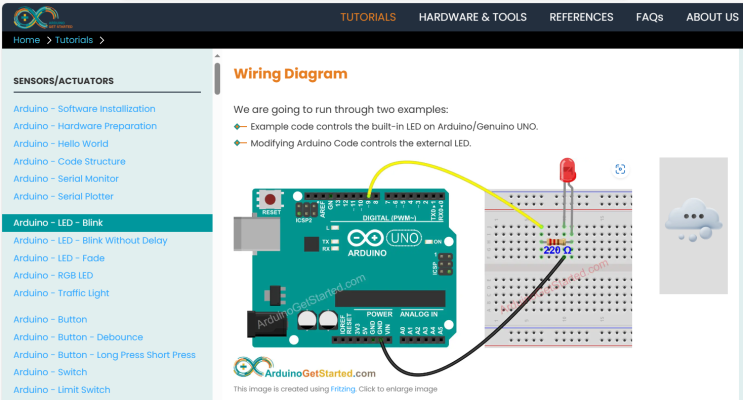Click the Wiring Diagram heading
743x400 pixels.
click(x=290, y=74)
